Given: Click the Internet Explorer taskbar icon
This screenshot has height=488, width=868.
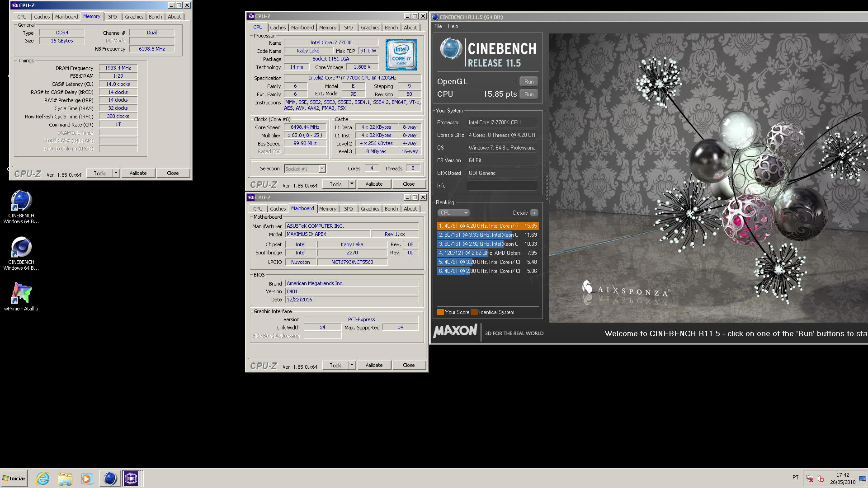Looking at the screenshot, I should tap(43, 479).
